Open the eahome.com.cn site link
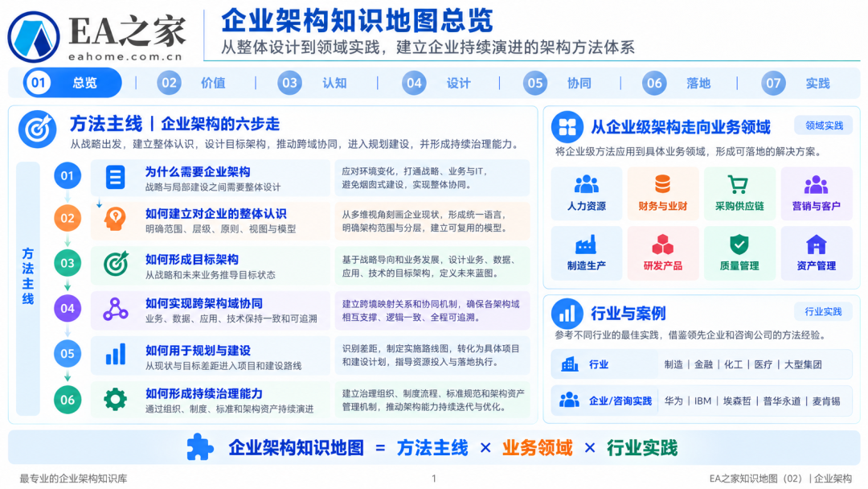This screenshot has height=489, width=868. click(125, 56)
